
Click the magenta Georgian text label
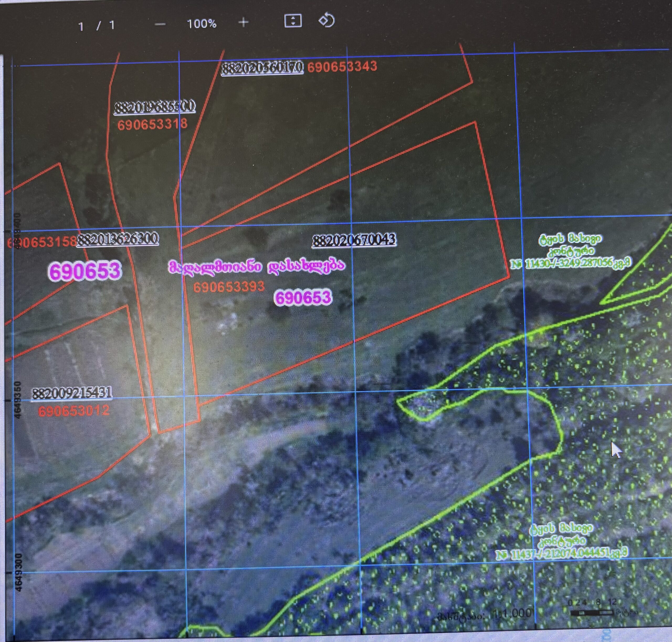click(x=257, y=266)
